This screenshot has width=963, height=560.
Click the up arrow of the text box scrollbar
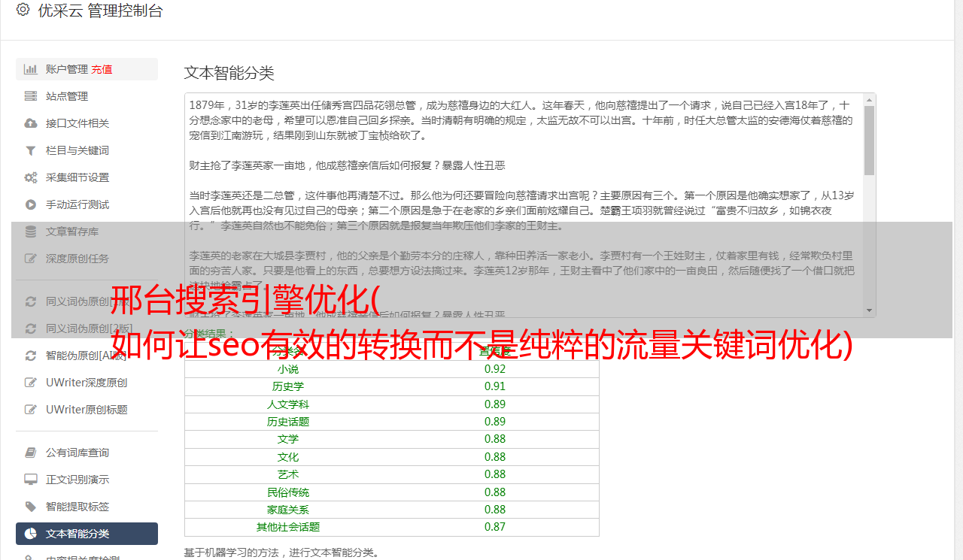869,100
